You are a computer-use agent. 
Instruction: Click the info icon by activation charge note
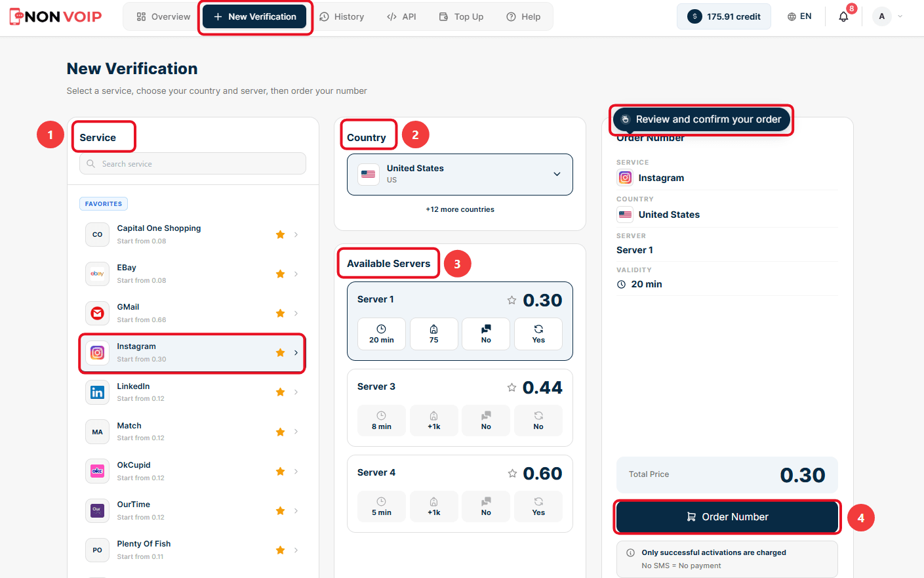coord(630,552)
